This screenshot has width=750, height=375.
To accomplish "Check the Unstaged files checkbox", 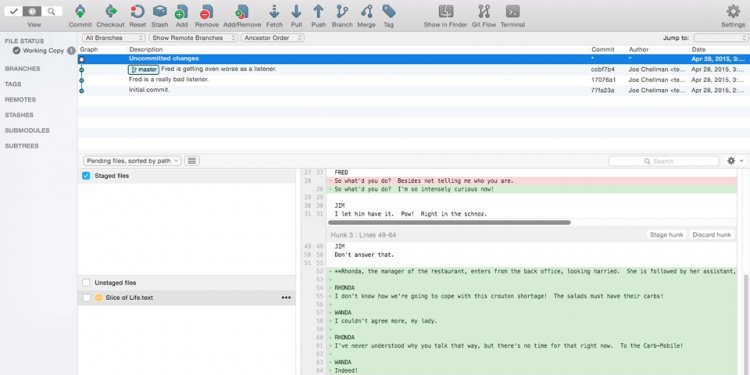I will 86,283.
